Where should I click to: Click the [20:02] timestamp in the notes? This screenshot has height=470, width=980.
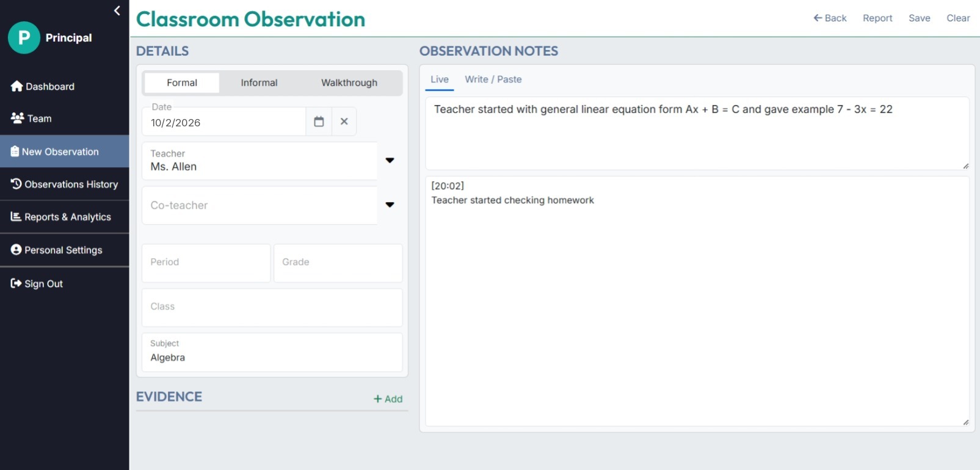pos(448,186)
